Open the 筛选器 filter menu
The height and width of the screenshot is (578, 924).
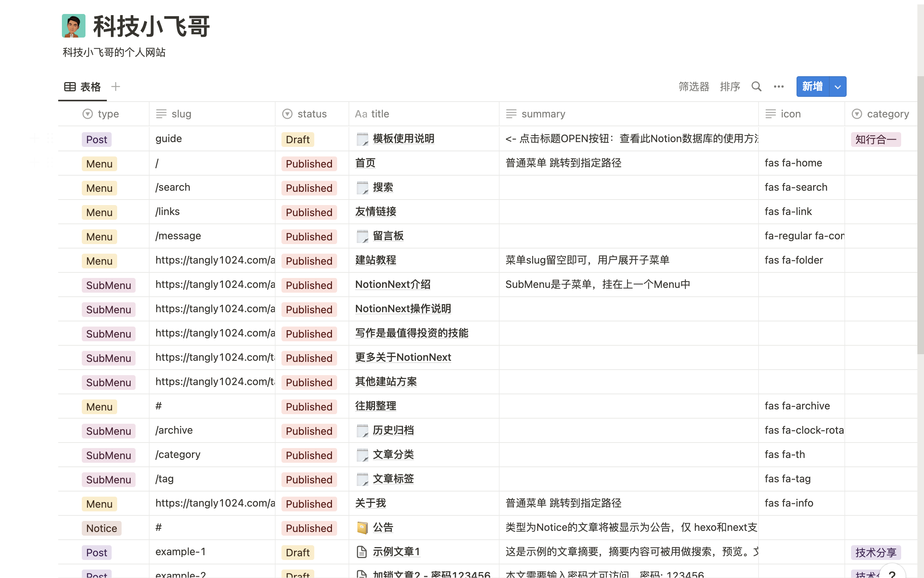[694, 87]
